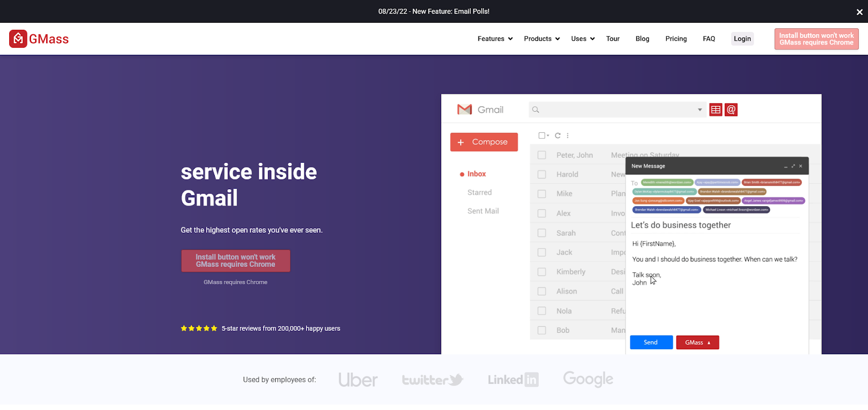868x410 pixels.
Task: Close the Email Polls announcement banner
Action: click(859, 12)
